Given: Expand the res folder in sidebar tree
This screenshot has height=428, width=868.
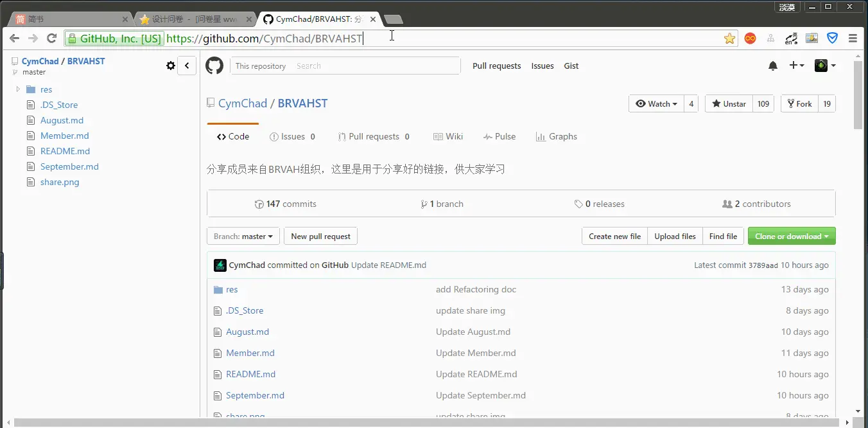Looking at the screenshot, I should coord(19,89).
